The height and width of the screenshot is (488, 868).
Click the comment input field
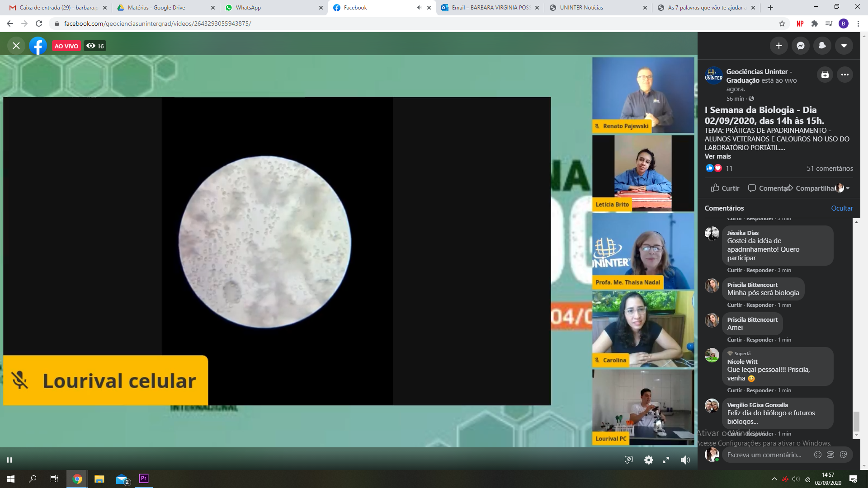point(764,455)
